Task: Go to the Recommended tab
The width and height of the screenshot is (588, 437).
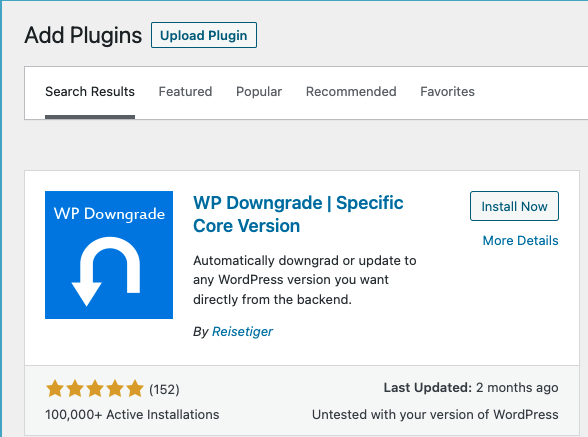Action: pos(351,92)
